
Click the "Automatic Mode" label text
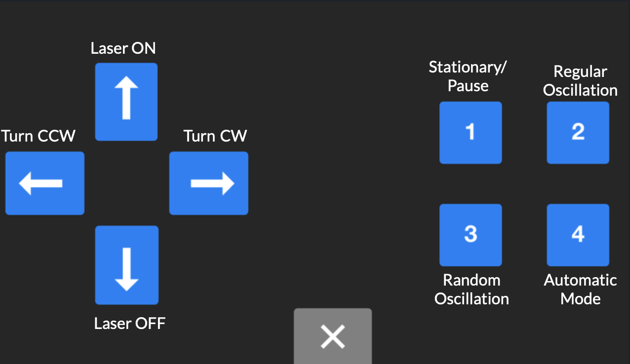pyautogui.click(x=580, y=290)
